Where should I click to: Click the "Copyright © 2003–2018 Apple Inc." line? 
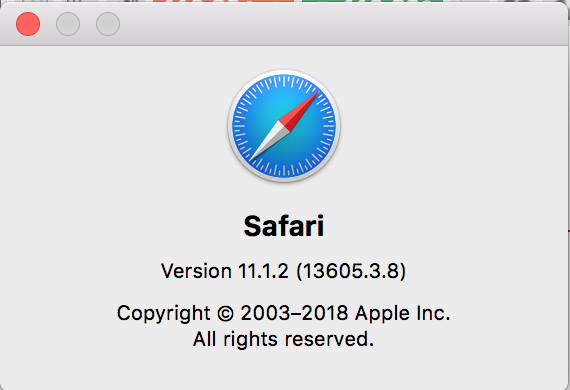pyautogui.click(x=284, y=313)
